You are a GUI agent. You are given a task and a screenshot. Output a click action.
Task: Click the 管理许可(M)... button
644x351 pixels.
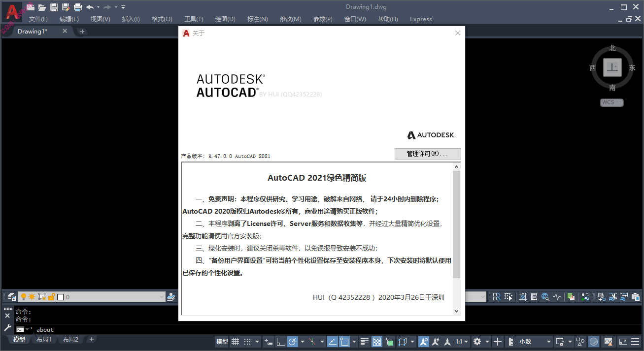pos(428,154)
